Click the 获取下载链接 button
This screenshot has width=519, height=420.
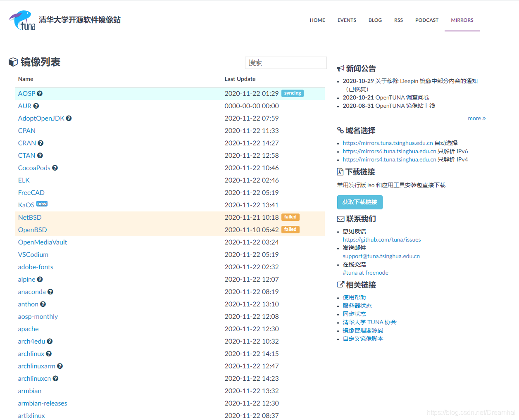tap(360, 202)
